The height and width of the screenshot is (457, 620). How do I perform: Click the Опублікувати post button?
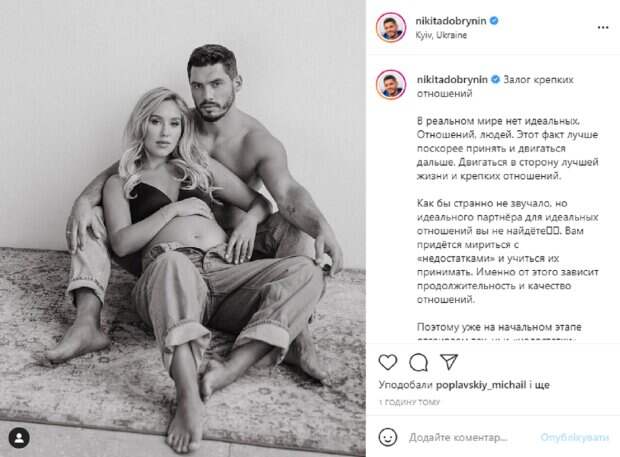point(575,438)
